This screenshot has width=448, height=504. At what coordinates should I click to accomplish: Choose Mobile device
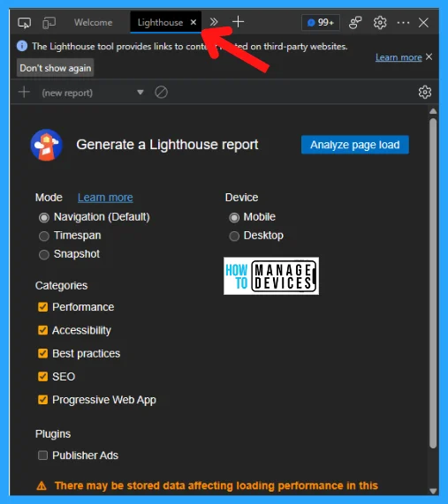click(x=234, y=218)
